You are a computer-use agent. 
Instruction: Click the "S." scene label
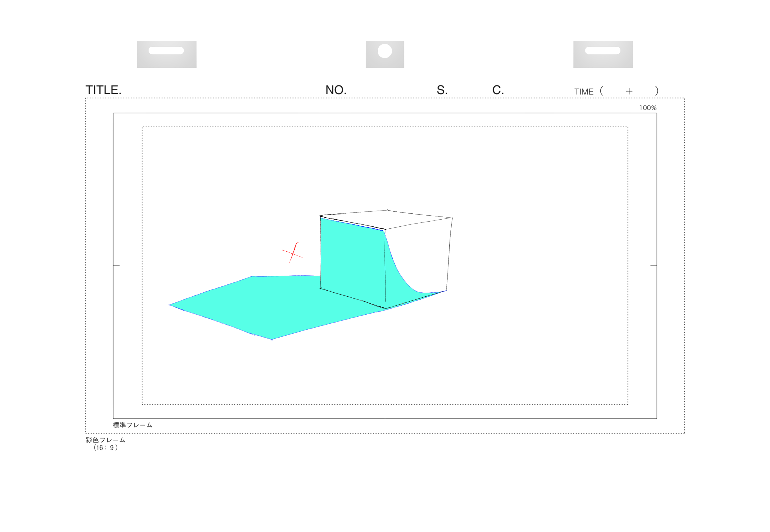442,90
